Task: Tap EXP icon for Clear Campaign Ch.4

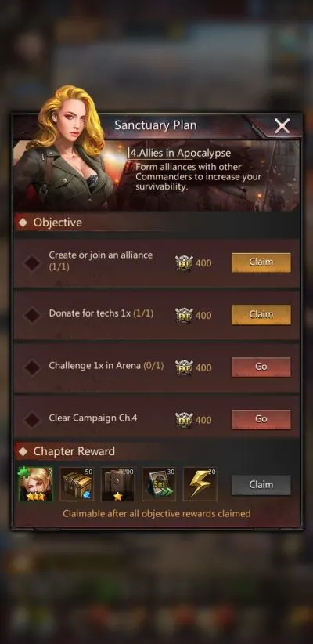Action: click(184, 420)
